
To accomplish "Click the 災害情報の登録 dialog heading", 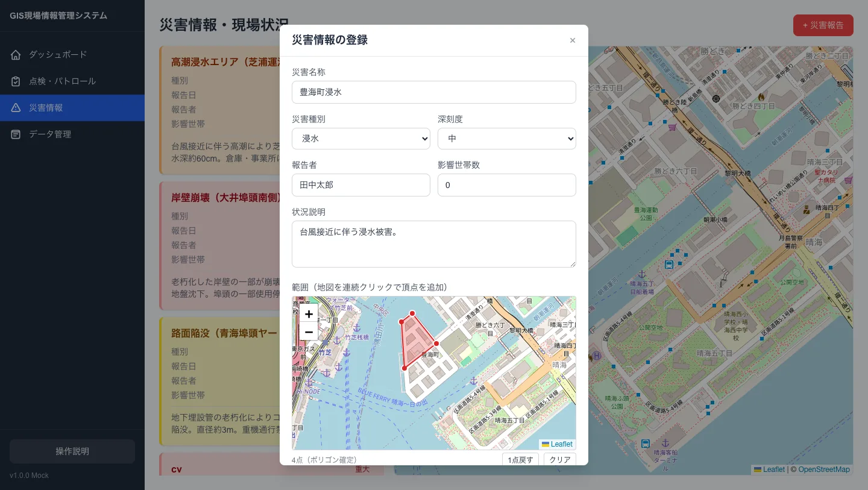I will click(x=330, y=40).
